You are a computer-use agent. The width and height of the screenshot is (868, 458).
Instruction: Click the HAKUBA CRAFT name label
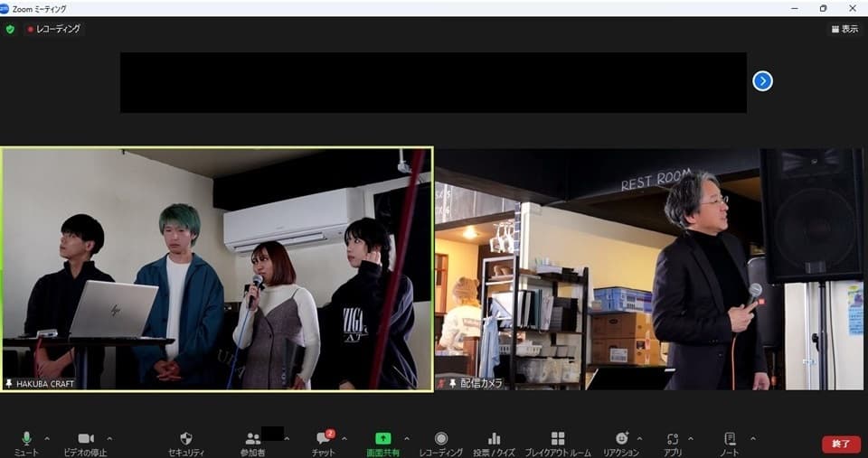[x=45, y=384]
